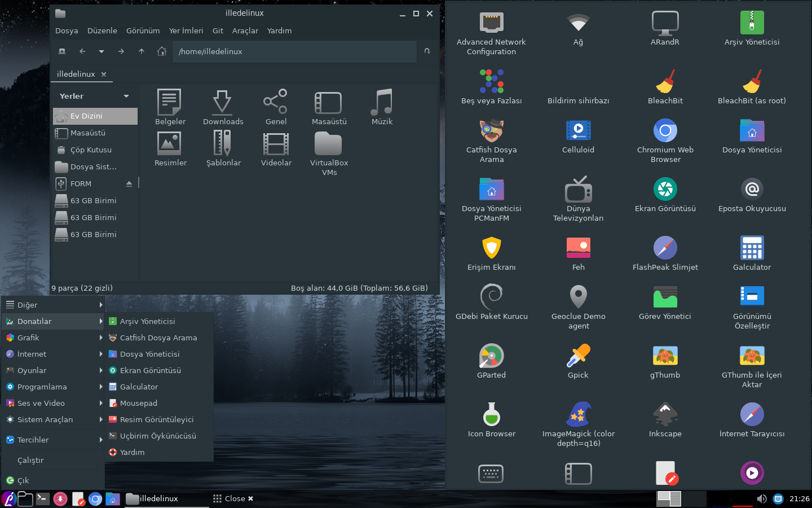The image size is (812, 508).
Task: Select Ev Dizini in sidebar
Action: tap(95, 116)
